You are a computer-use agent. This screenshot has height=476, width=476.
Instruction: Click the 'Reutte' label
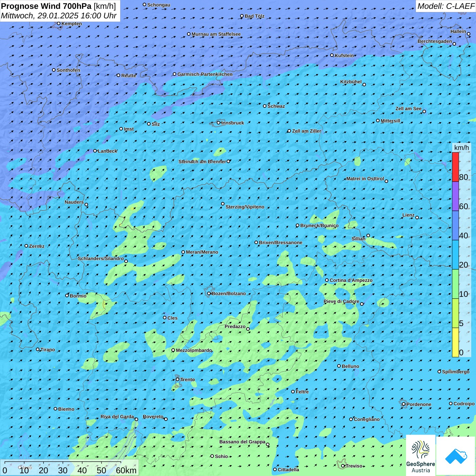(x=129, y=75)
